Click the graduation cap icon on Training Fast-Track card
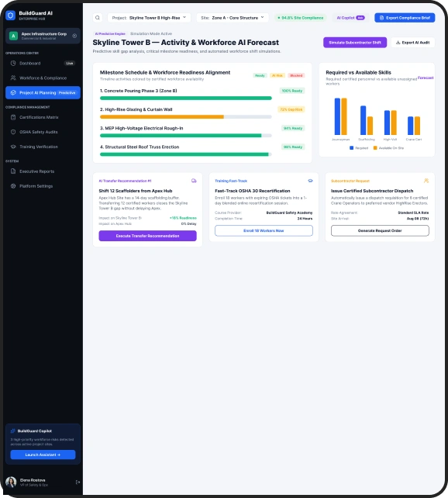Screen dimensions: 448x498 click(310, 181)
